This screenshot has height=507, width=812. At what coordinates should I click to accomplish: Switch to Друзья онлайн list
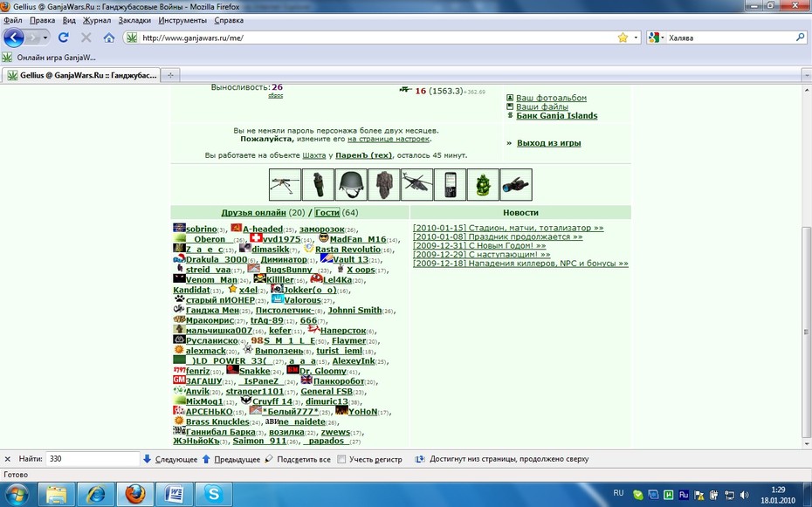(x=253, y=213)
